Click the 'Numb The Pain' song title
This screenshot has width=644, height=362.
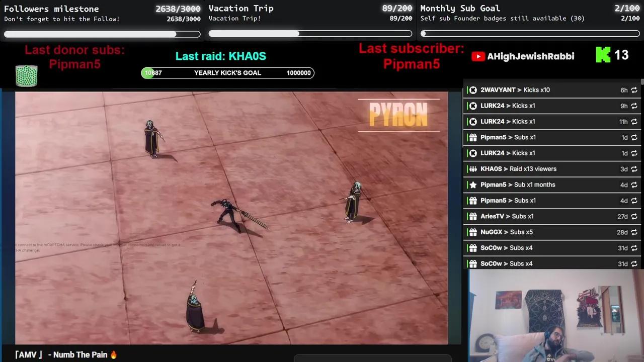80,354
